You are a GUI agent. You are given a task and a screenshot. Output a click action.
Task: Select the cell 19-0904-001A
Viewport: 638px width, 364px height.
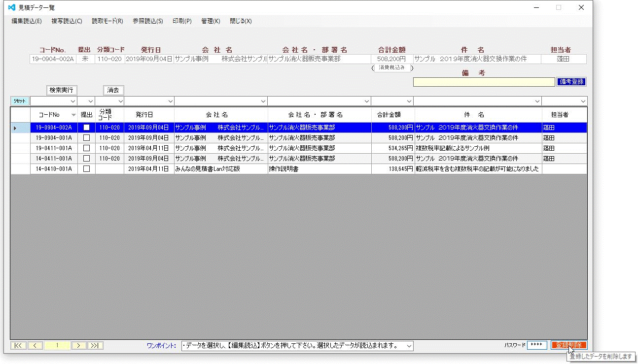coord(54,138)
